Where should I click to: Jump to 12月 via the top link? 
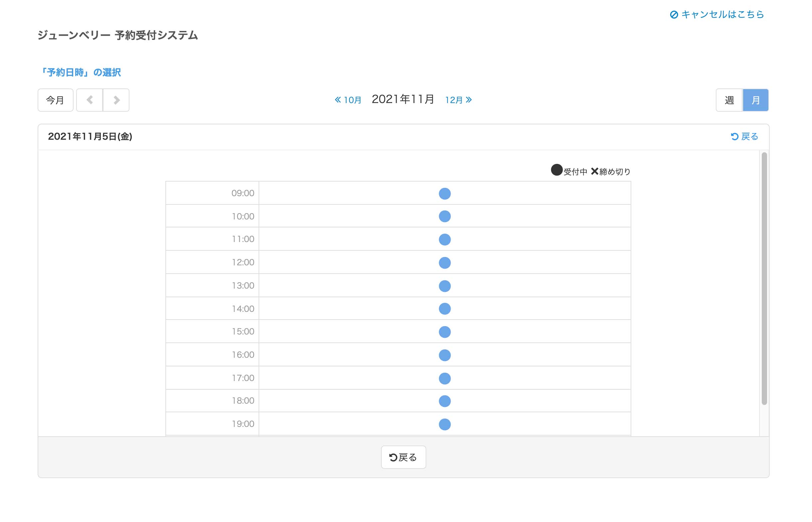458,100
